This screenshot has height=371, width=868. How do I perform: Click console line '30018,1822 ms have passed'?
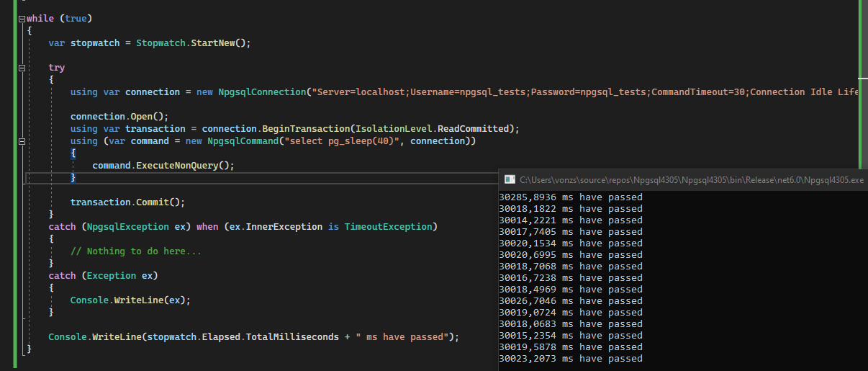[x=571, y=208]
